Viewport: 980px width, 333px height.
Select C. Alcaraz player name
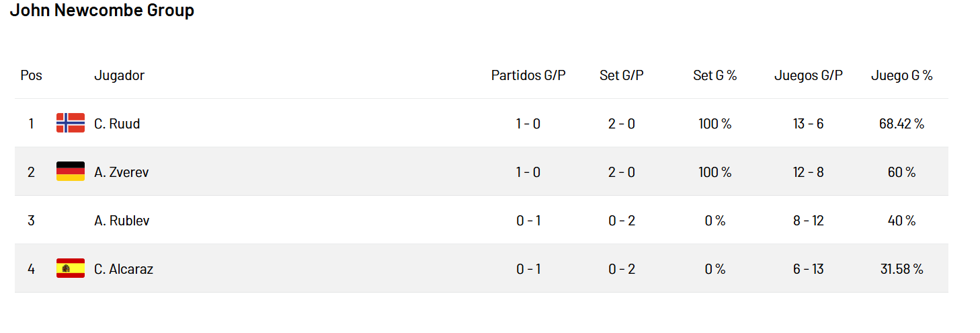pyautogui.click(x=124, y=269)
